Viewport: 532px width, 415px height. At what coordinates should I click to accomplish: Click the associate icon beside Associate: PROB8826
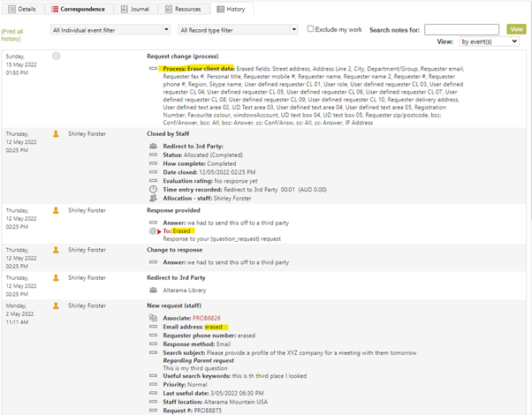coord(154,318)
